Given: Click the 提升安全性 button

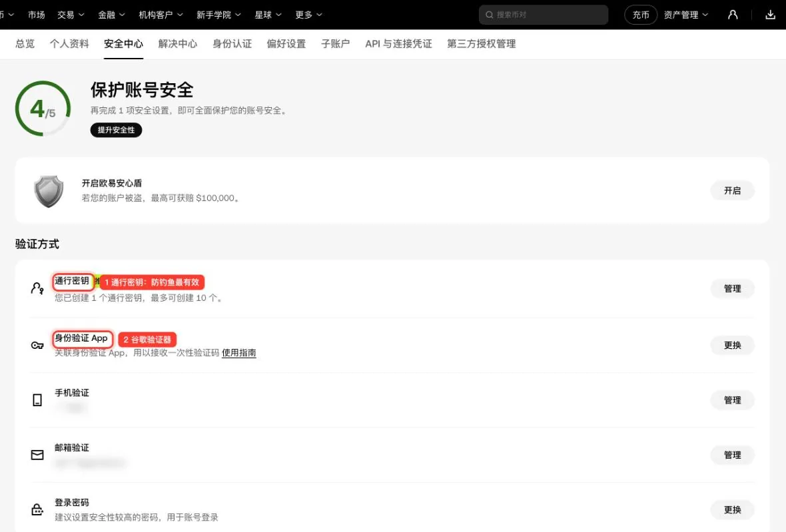Looking at the screenshot, I should pos(116,130).
